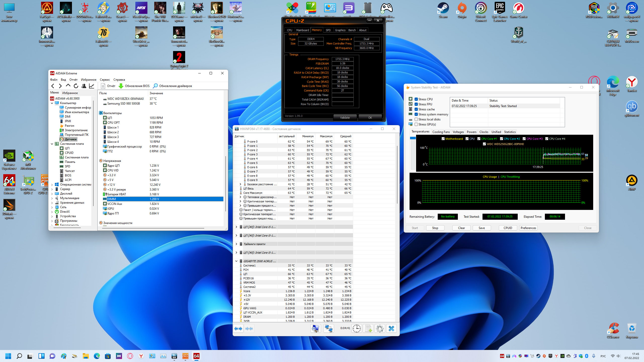Click AIDA64 icon in Windows taskbar
This screenshot has width=644, height=362.
196,356
